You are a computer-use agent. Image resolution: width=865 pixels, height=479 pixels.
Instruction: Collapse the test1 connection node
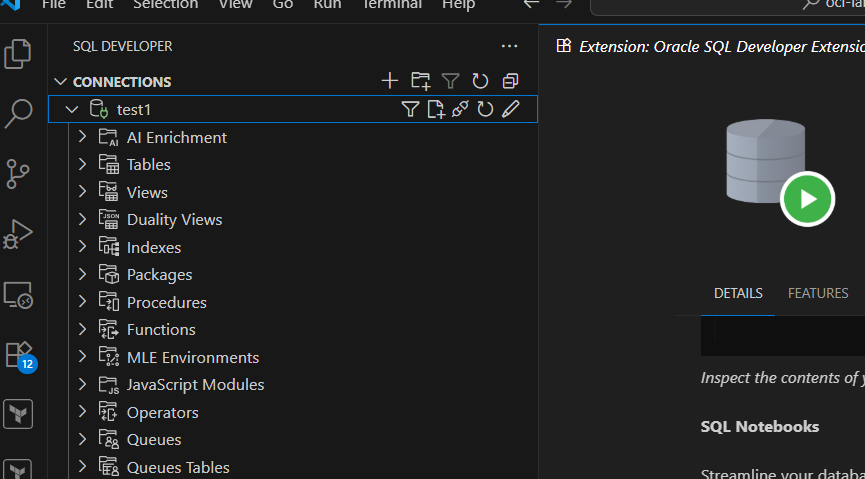[71, 109]
